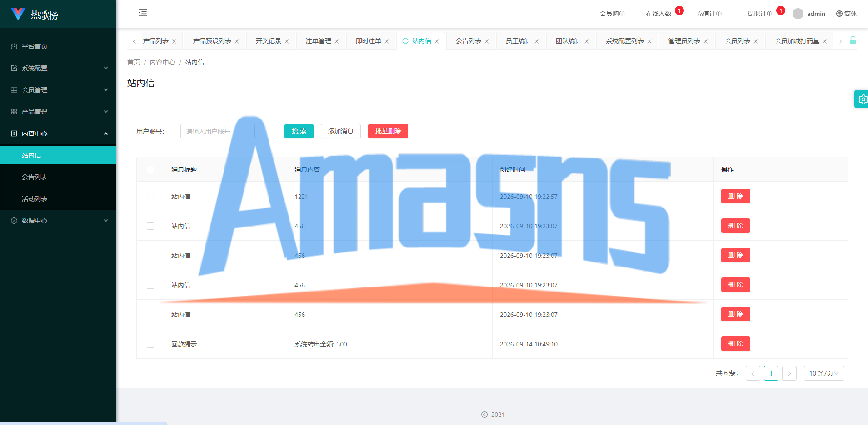The width and height of the screenshot is (868, 425).
Task: Close the 管理员列表 tab
Action: tap(706, 41)
